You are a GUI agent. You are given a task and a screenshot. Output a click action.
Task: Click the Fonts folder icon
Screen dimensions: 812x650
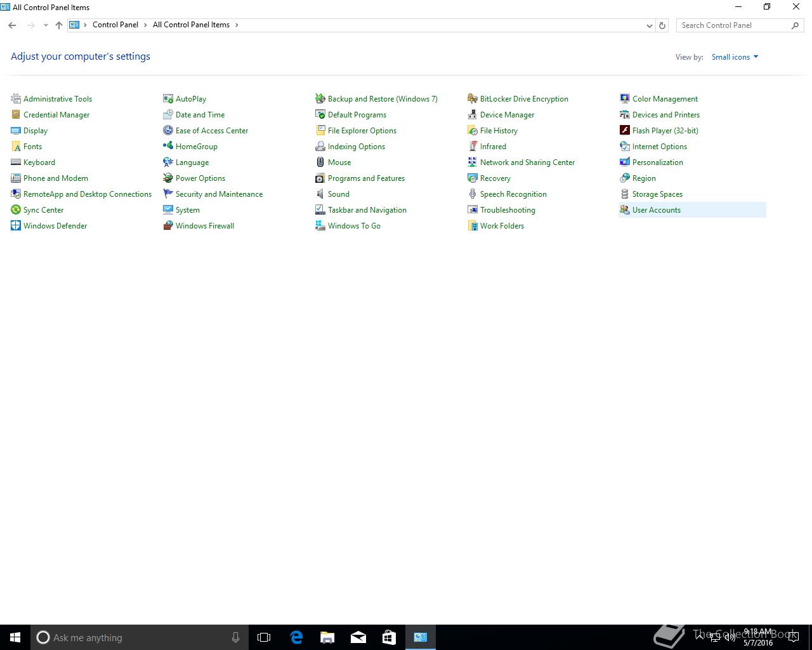[x=16, y=146]
